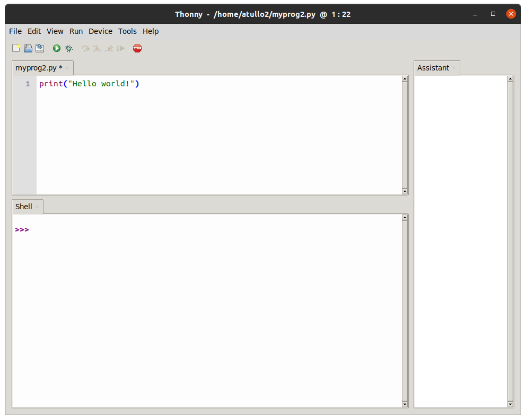Close the myprog2.py tab
Screen dimensions: 526x420
coord(67,68)
